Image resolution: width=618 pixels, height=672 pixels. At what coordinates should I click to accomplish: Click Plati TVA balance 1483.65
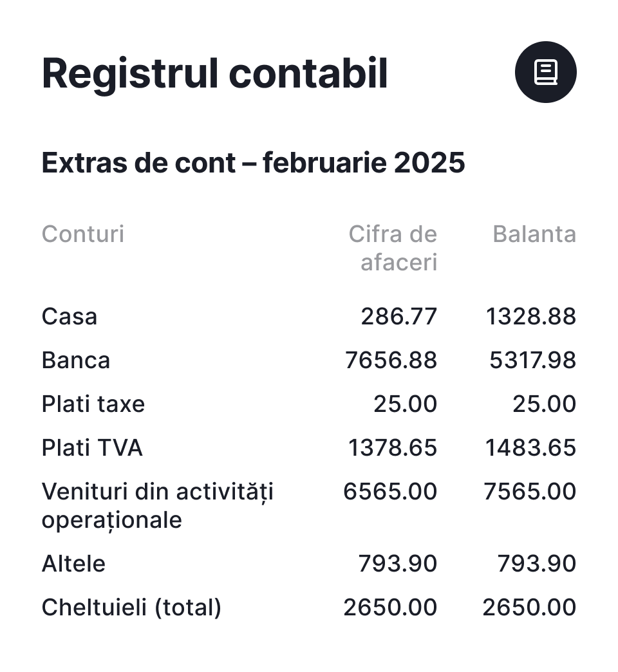[530, 448]
